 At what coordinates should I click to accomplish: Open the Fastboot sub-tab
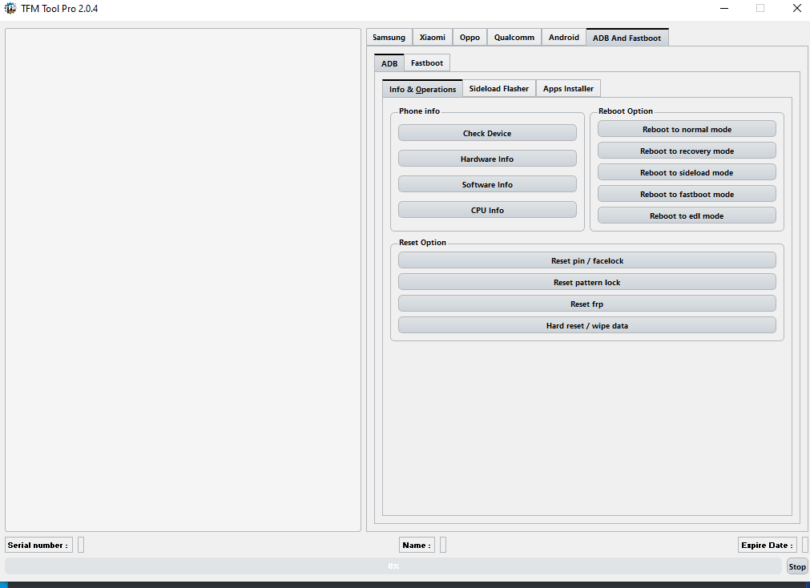[x=427, y=63]
